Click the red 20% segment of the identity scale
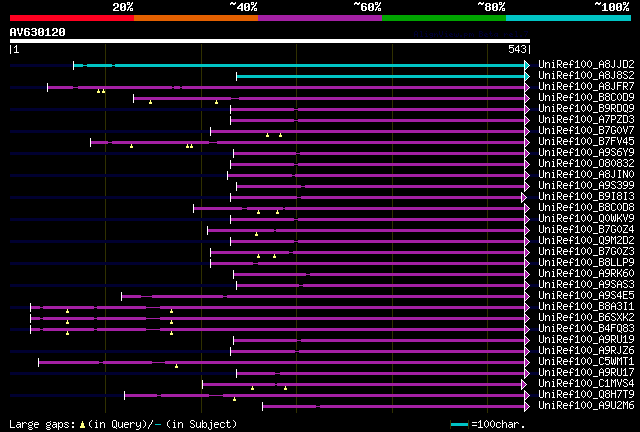This screenshot has width=640, height=432. coord(72,18)
